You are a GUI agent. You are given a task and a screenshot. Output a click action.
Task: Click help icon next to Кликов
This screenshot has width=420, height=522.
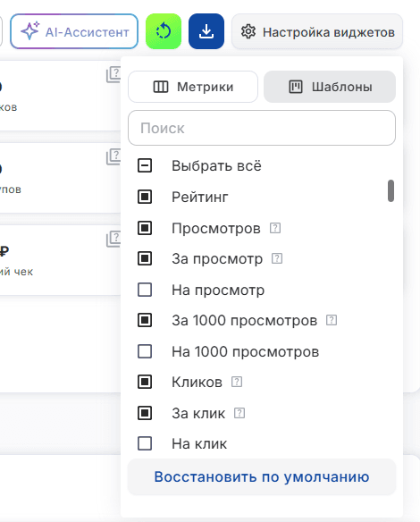(x=237, y=382)
